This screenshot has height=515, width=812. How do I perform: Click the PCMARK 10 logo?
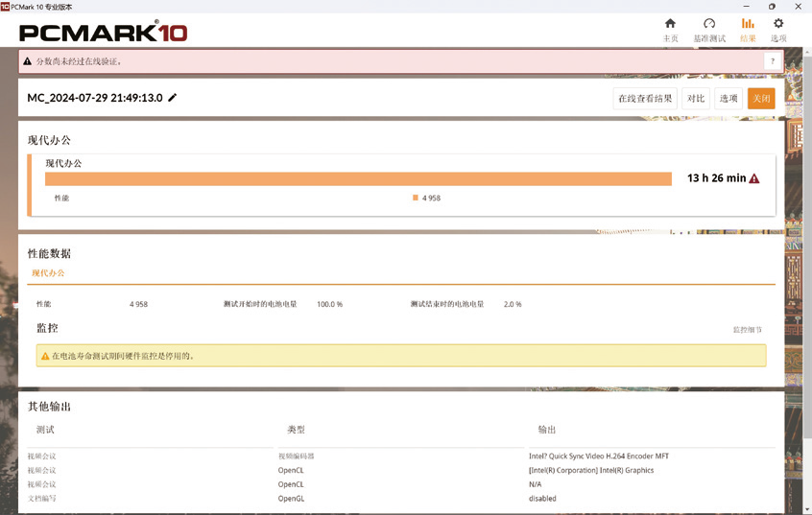103,32
